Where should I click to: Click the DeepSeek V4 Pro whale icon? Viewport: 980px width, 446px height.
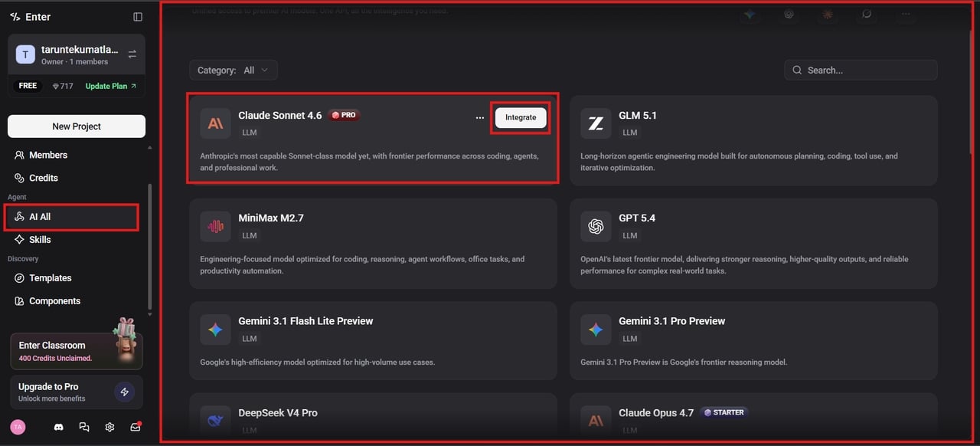pos(215,420)
